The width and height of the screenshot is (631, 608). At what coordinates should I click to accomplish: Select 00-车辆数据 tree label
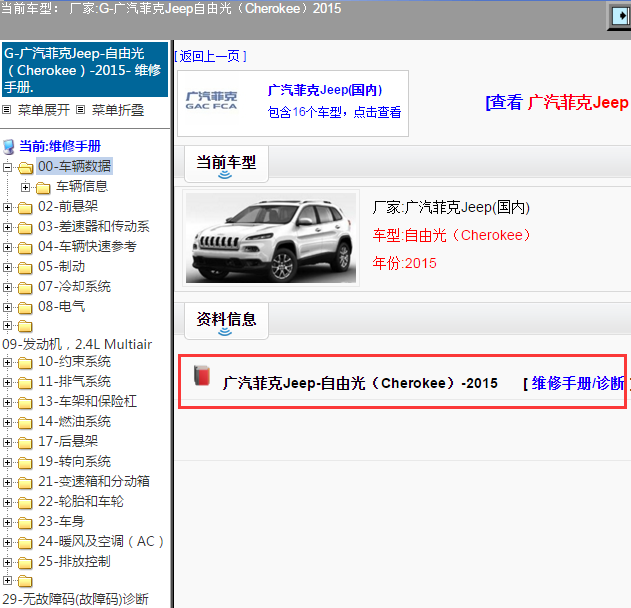coord(74,166)
